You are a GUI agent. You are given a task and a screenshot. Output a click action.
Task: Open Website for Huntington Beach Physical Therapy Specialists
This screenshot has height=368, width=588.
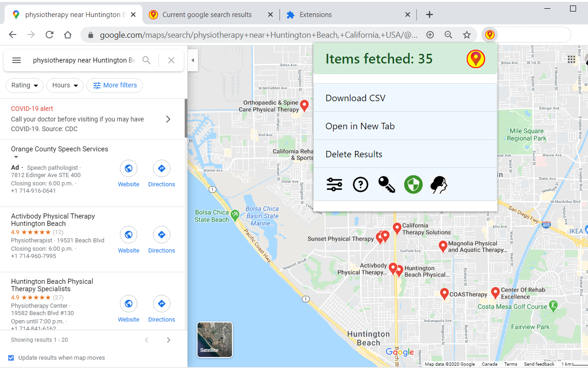pyautogui.click(x=129, y=309)
